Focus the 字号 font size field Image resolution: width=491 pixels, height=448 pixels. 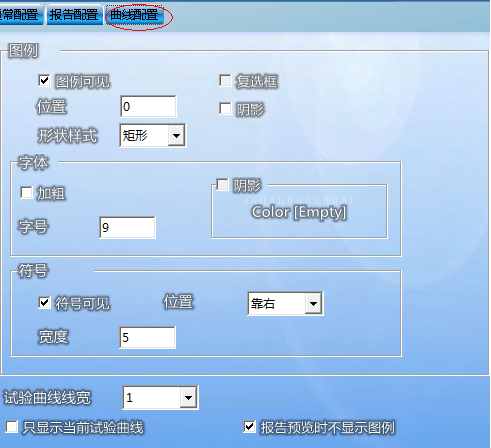point(127,227)
